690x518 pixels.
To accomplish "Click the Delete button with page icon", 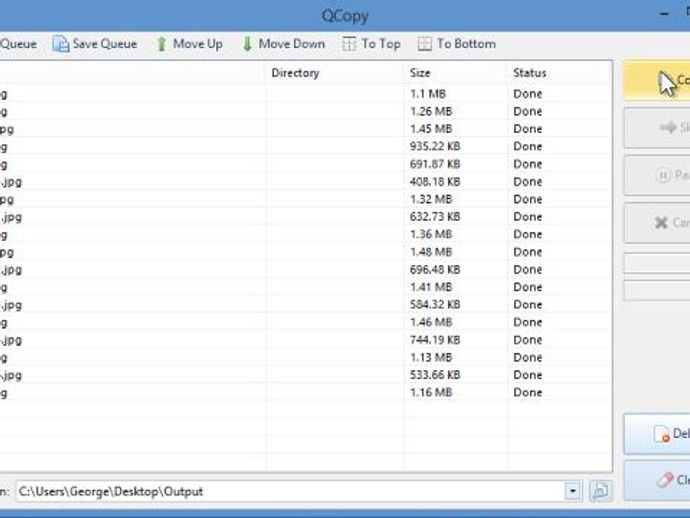I will [657, 434].
